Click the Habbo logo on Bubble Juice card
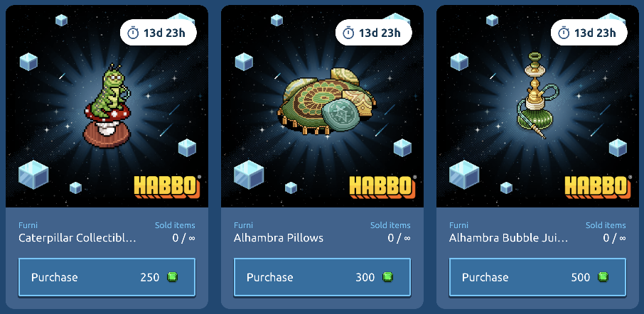Screen dimensions: 644x314 (x=598, y=186)
